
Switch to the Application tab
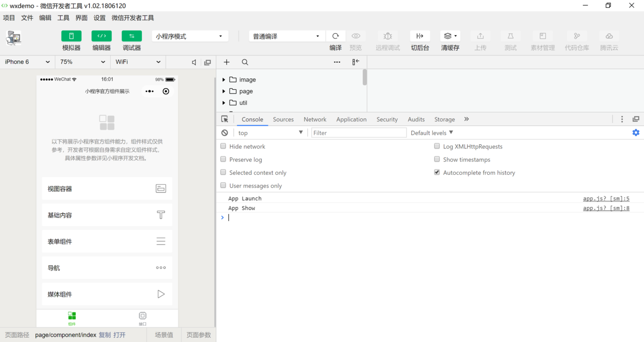click(351, 119)
